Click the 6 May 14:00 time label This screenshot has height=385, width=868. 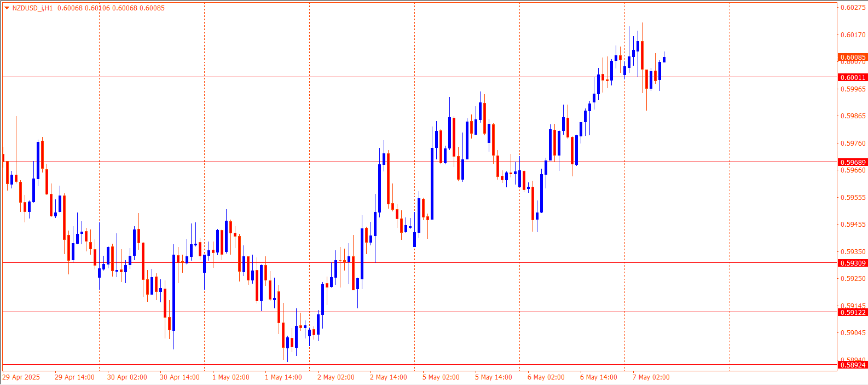(x=599, y=377)
